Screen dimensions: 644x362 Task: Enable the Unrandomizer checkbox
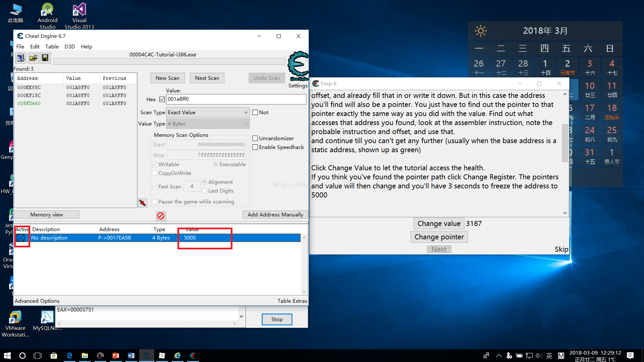[255, 138]
